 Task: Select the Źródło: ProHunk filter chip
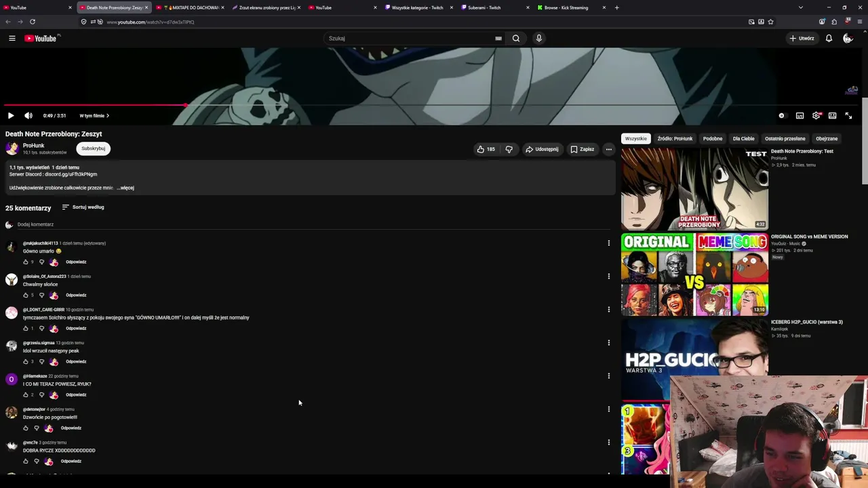point(675,139)
